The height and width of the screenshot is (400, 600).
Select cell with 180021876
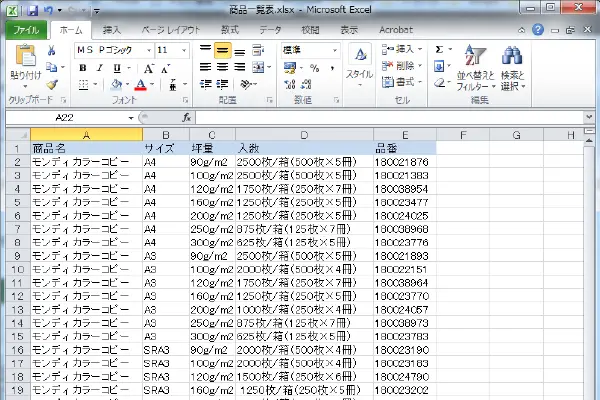click(404, 162)
